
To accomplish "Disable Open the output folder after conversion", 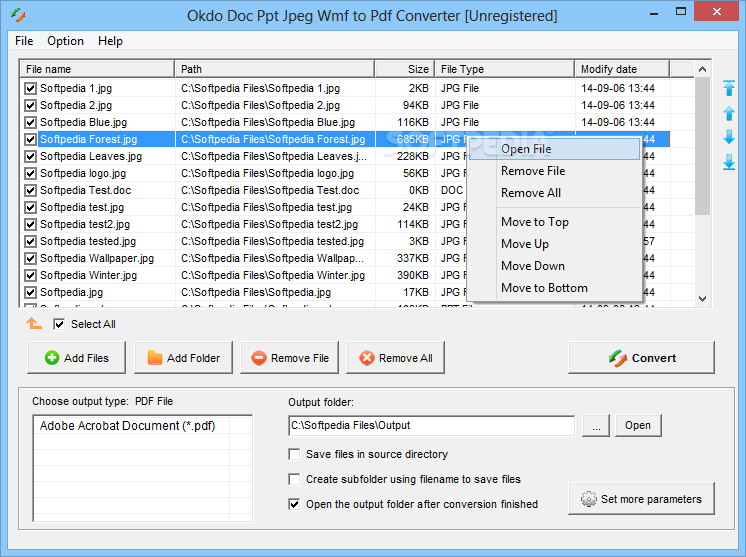I will point(294,504).
